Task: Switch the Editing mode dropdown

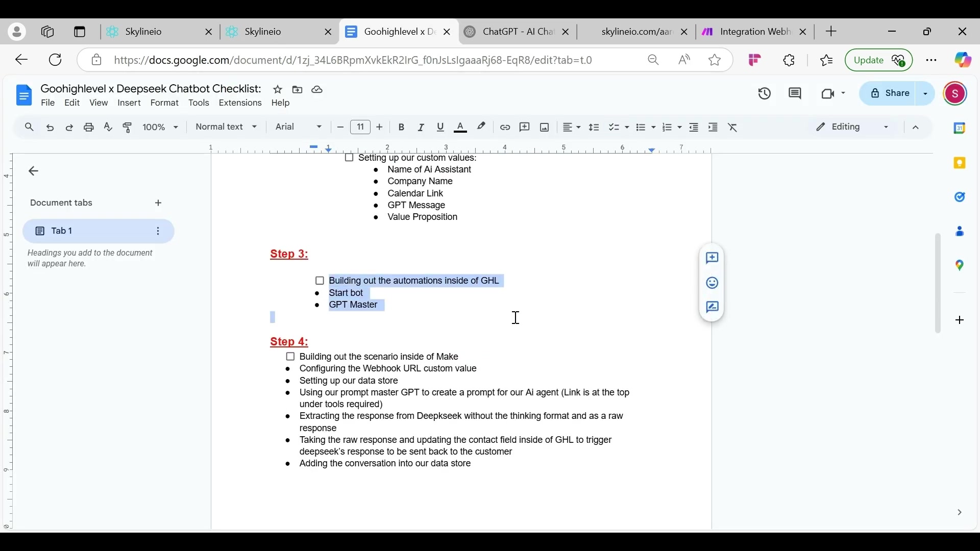Action: pyautogui.click(x=853, y=128)
